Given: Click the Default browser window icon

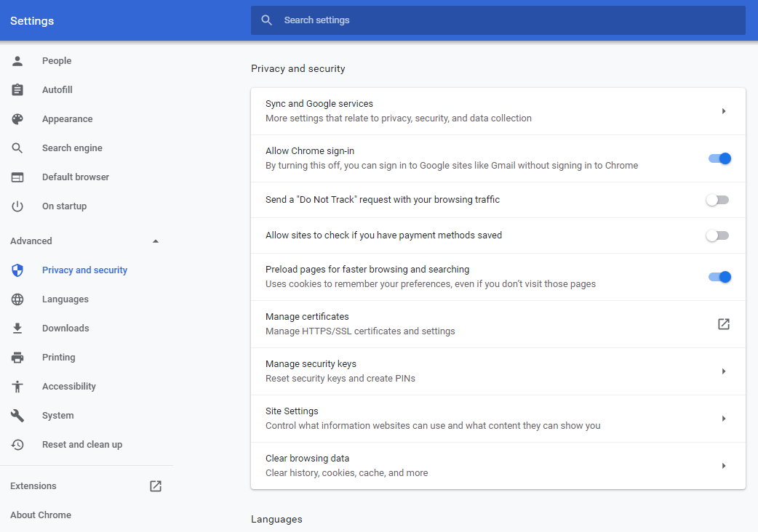Looking at the screenshot, I should [x=17, y=177].
